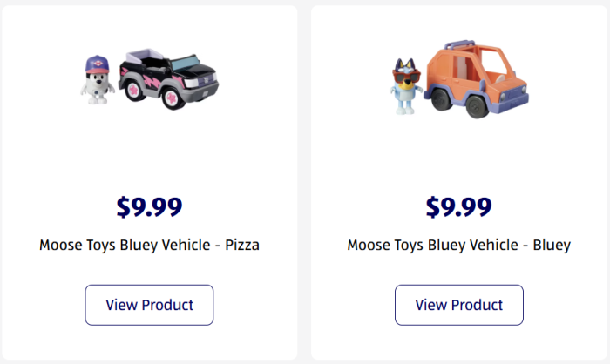Open the Moose Toys Bluey Vehicle - Bluey title
This screenshot has width=610, height=364.
coord(458,245)
